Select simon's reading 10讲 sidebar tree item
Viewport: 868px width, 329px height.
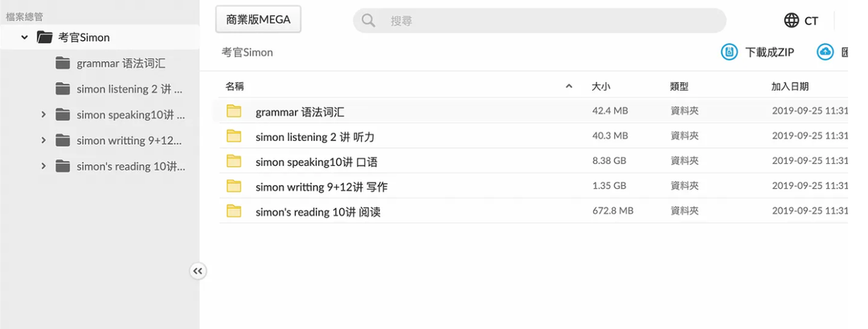[131, 167]
